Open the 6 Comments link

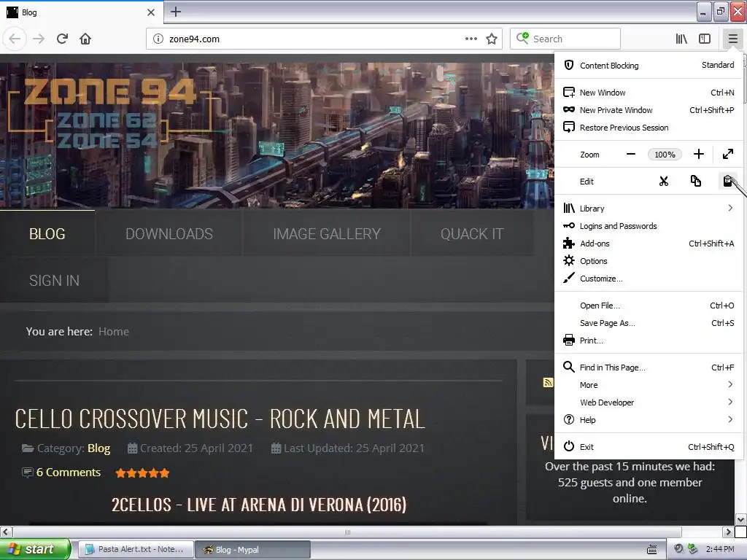[68, 472]
